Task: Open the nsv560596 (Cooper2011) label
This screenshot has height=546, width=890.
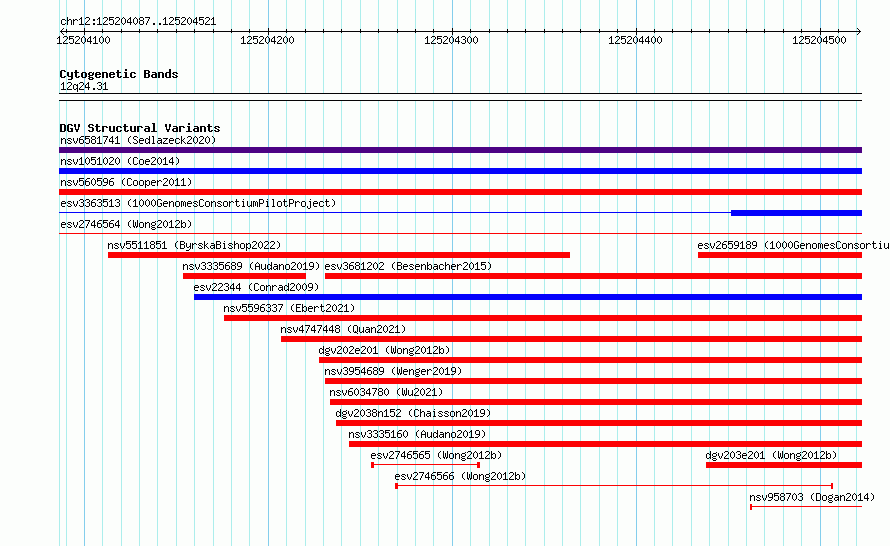Action: [126, 182]
